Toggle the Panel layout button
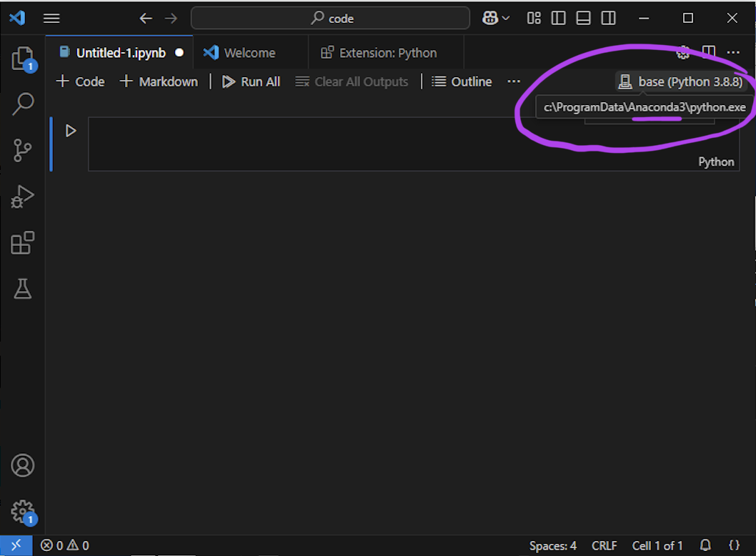The width and height of the screenshot is (756, 556). click(583, 19)
